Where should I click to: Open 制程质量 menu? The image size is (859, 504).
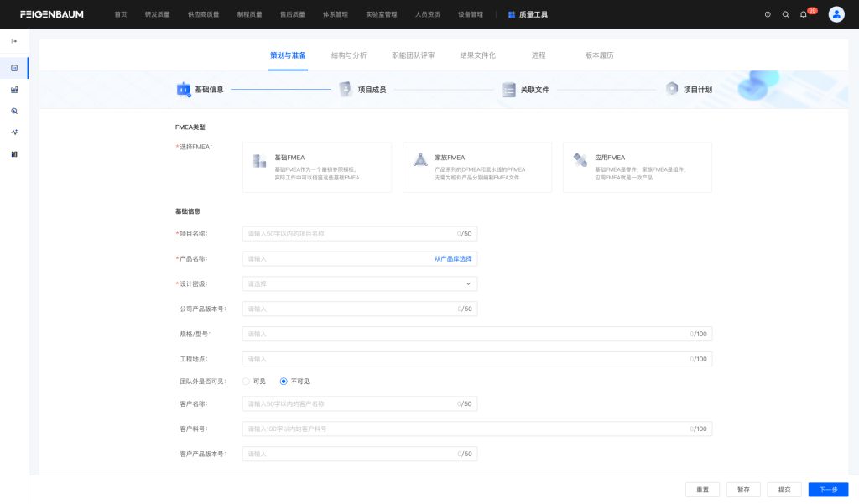(249, 15)
